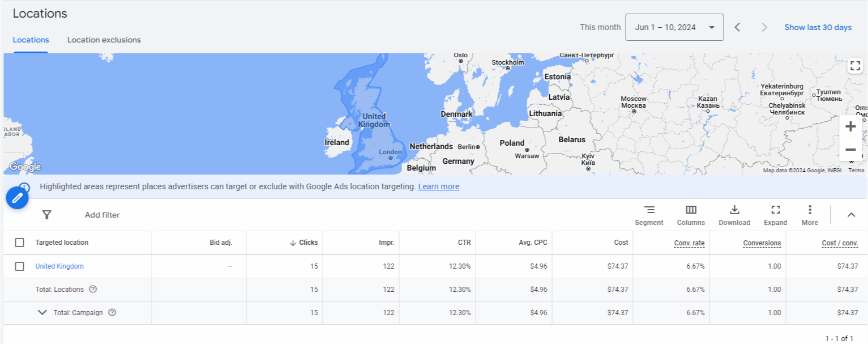
Task: Expand the table view
Action: [x=775, y=215]
